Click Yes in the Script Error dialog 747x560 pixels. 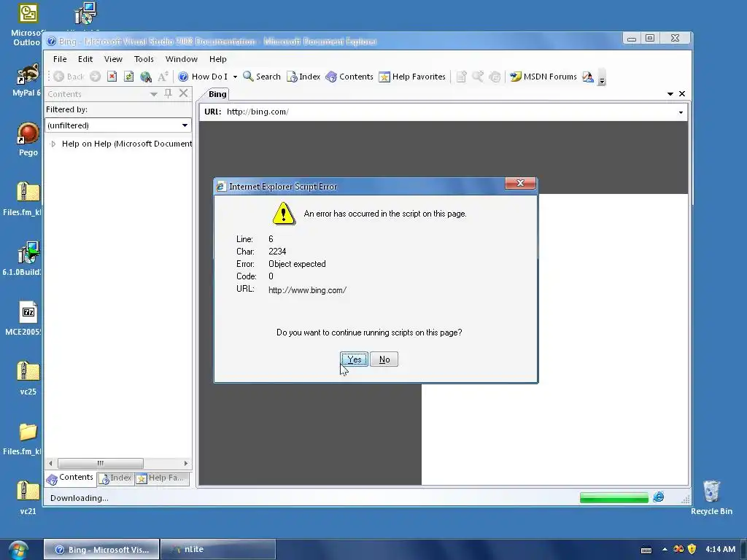[354, 359]
